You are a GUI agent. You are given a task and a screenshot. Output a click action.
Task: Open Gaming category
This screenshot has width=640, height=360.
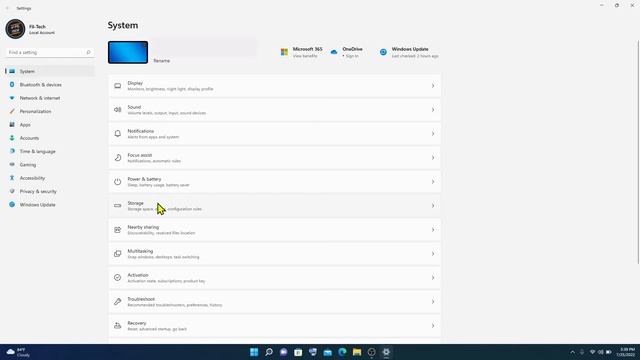click(x=50, y=165)
